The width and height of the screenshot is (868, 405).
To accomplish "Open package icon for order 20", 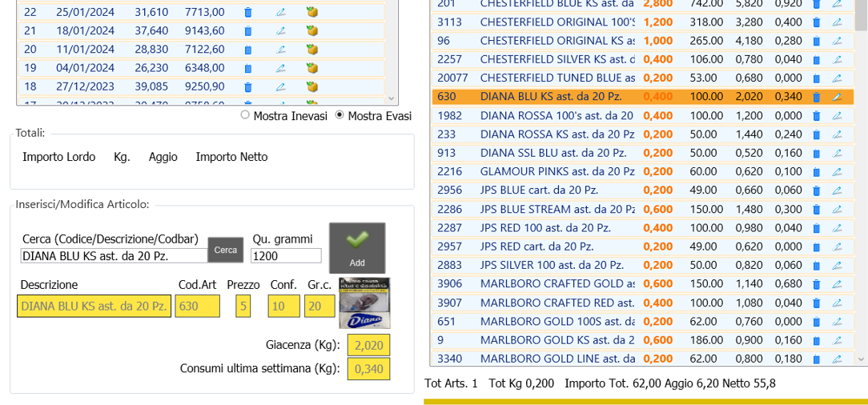I will click(x=312, y=50).
